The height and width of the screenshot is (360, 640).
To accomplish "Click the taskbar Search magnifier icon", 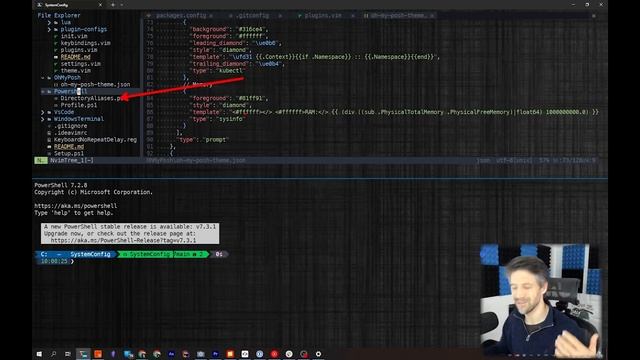I will click(53, 354).
